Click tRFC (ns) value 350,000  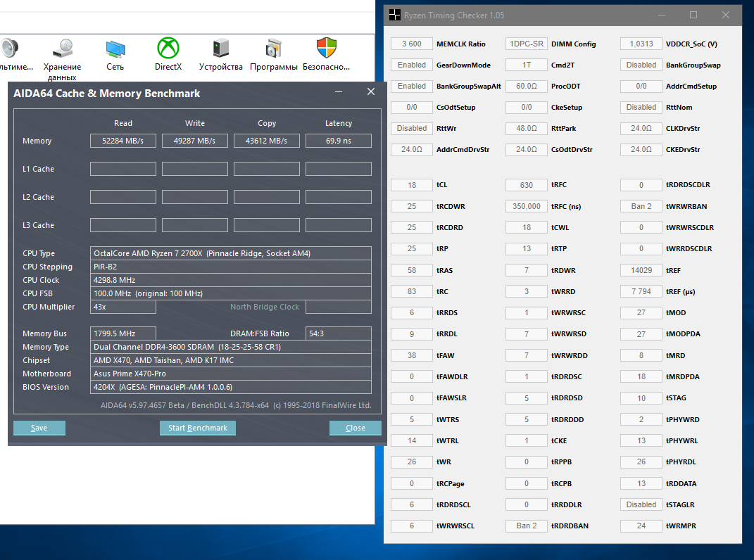click(527, 206)
